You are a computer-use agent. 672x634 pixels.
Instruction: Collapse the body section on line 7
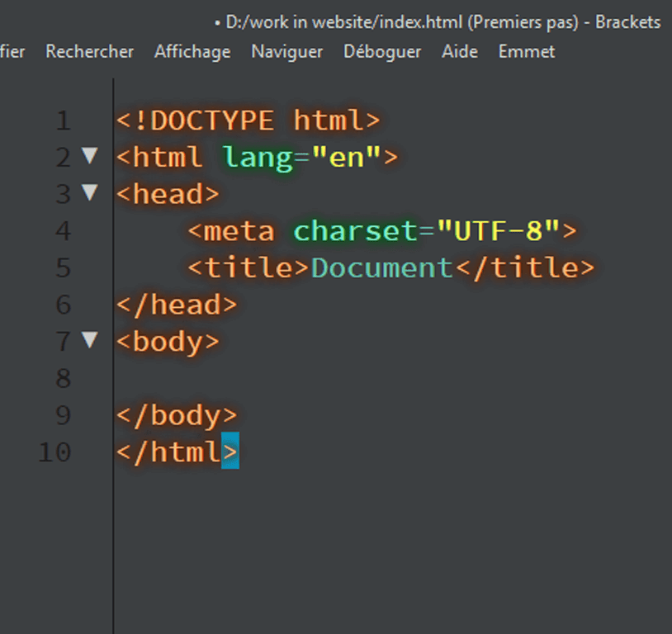90,341
